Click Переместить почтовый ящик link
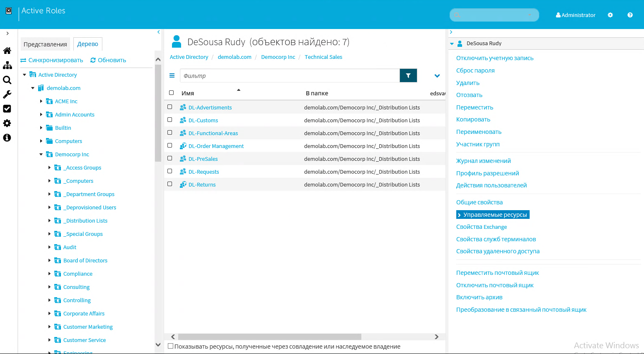Viewport: 644px width, 354px height. (498, 273)
